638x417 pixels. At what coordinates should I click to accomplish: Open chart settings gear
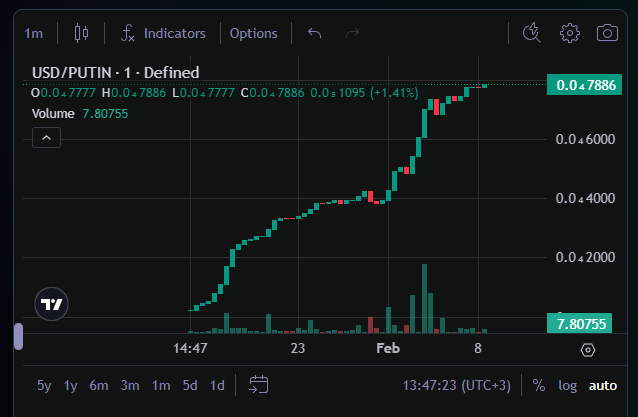[x=570, y=33]
